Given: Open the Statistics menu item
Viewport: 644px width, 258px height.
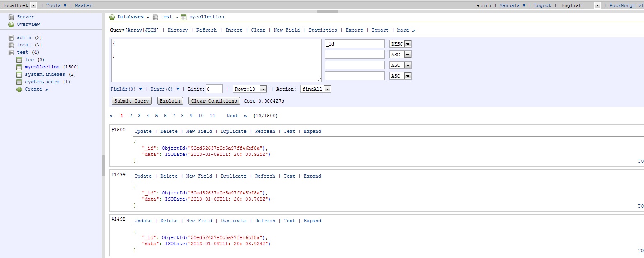Looking at the screenshot, I should point(323,30).
